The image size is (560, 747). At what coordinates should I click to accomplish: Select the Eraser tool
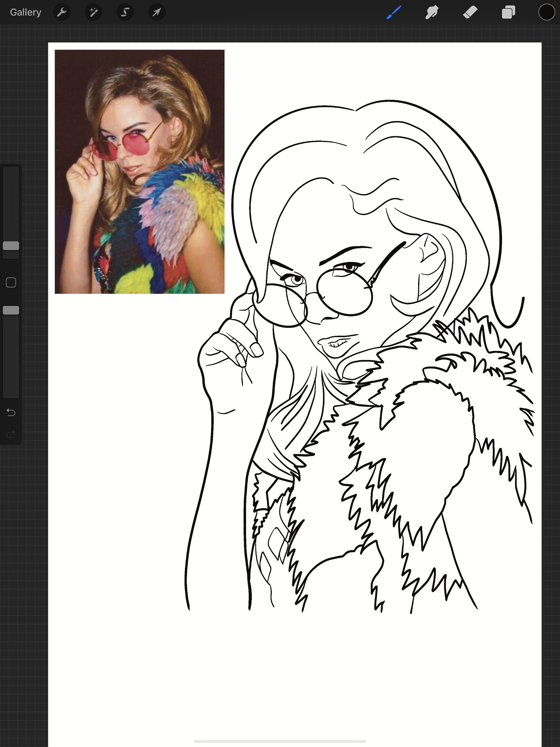[470, 13]
